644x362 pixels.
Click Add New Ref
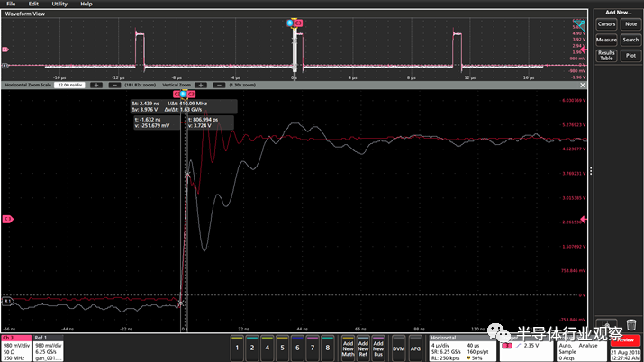coord(363,348)
